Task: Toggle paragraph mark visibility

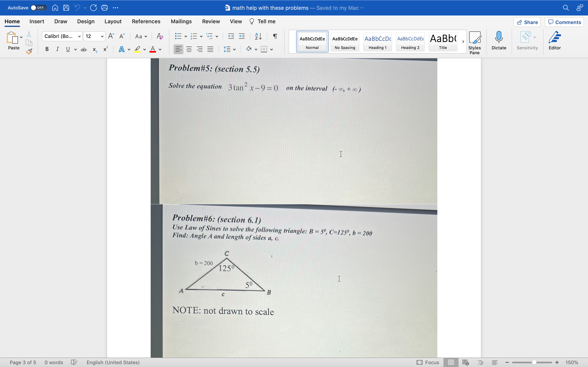Action: 275,36
